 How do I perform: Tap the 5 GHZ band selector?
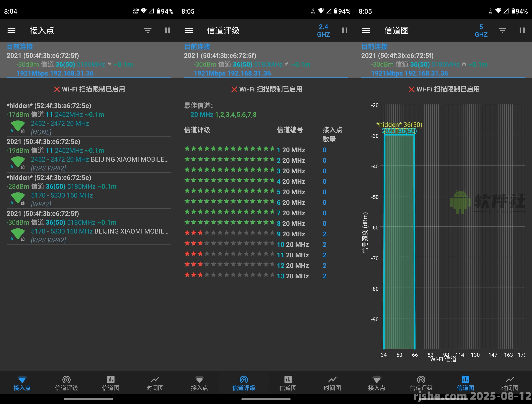pos(481,30)
